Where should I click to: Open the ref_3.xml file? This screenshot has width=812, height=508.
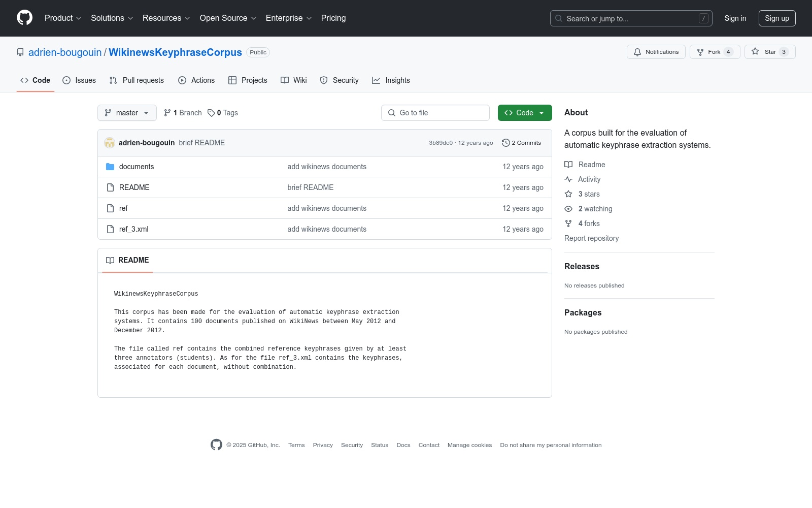click(x=134, y=229)
